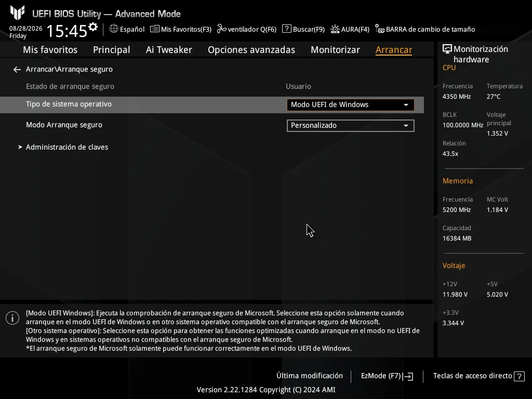The image size is (532, 399).
Task: Click Estado de arranque seguro label
Action: tap(70, 86)
